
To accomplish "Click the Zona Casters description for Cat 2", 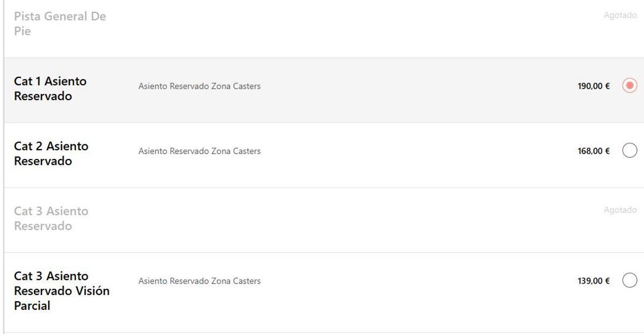I will pos(200,151).
